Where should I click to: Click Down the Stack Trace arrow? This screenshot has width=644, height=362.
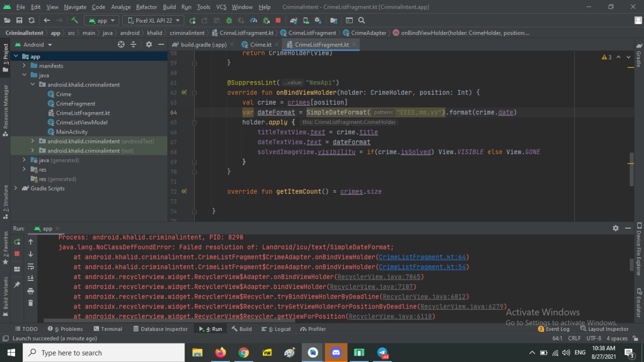tap(31, 254)
